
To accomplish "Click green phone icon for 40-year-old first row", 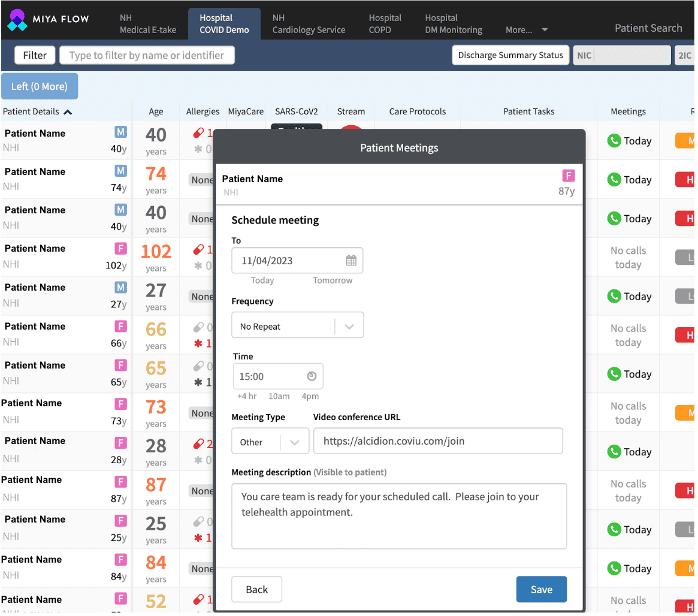I will pos(614,141).
